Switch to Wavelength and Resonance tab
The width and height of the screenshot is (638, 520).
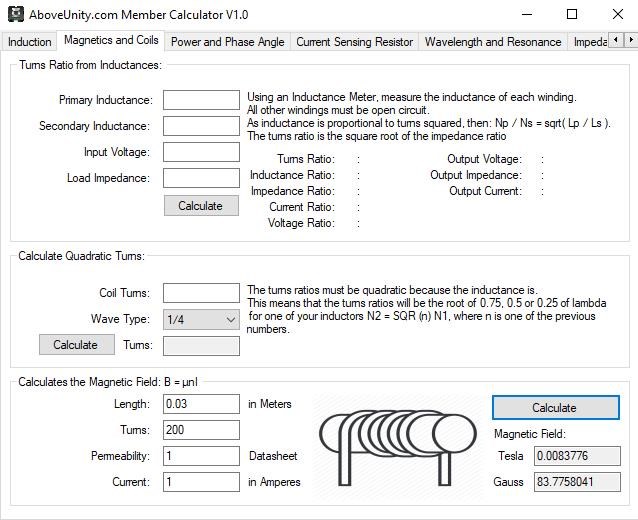coord(493,42)
